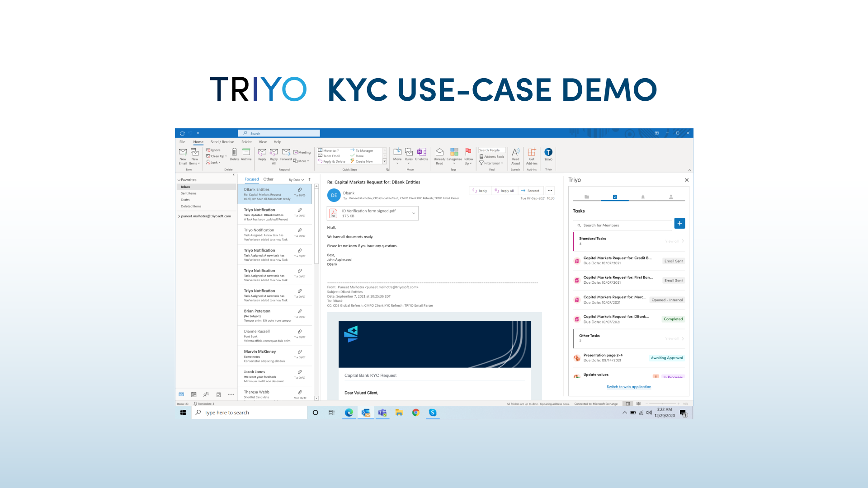Viewport: 868px width, 488px height.
Task: Open the Triyo panel notifications bell tab
Action: pos(643,197)
